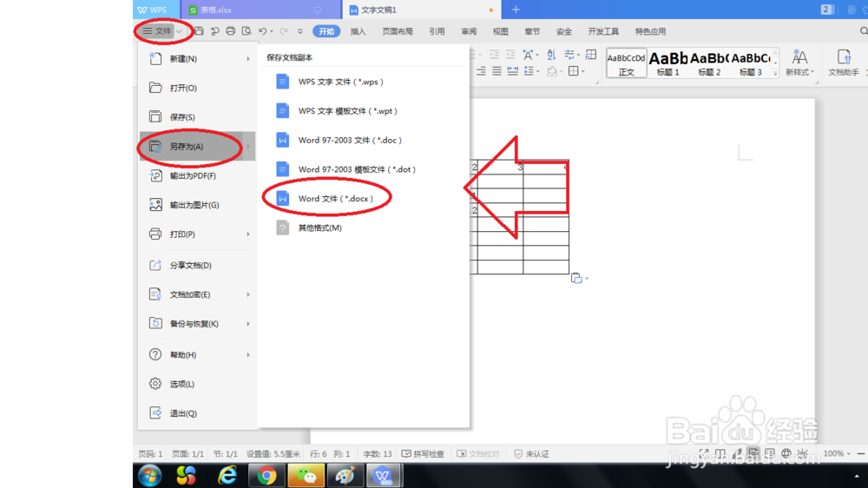Viewport: 868px width, 488px height.
Task: Click 退出(Q) to exit
Action: 197,414
